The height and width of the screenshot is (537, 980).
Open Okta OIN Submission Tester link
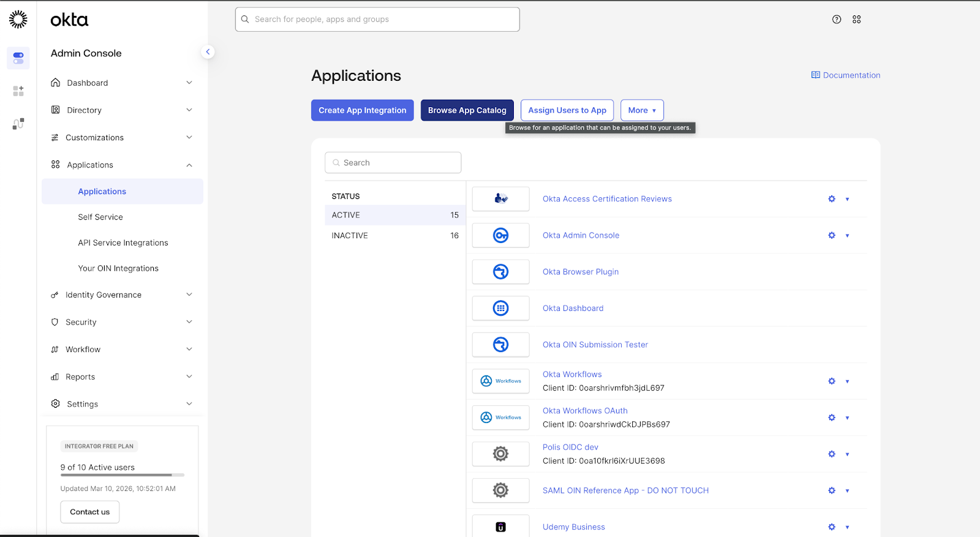pos(595,345)
